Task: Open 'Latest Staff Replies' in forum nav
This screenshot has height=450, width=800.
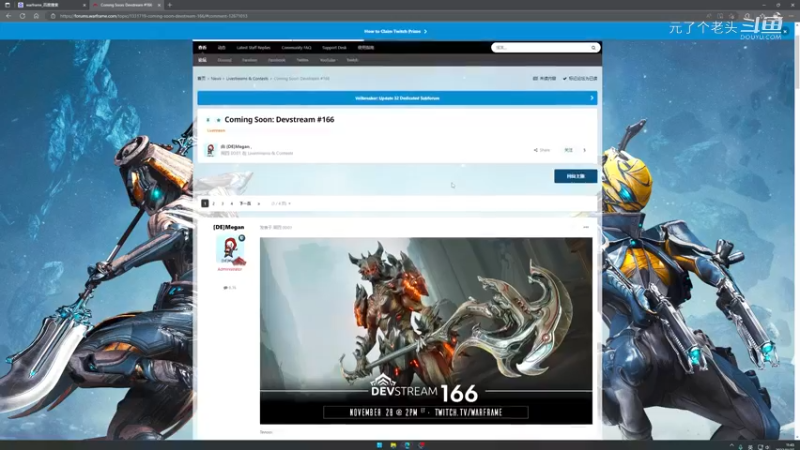Action: 253,47
